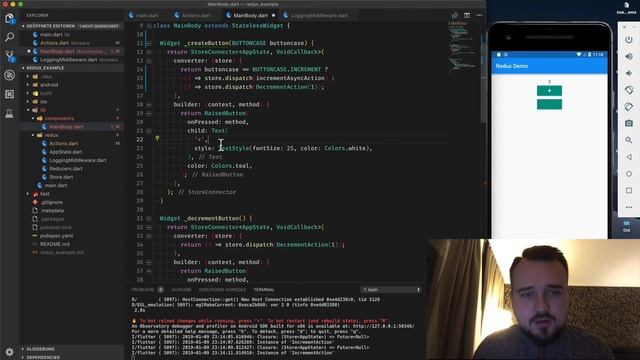The width and height of the screenshot is (640, 360).
Task: Click the editor minimap
Action: 463,49
